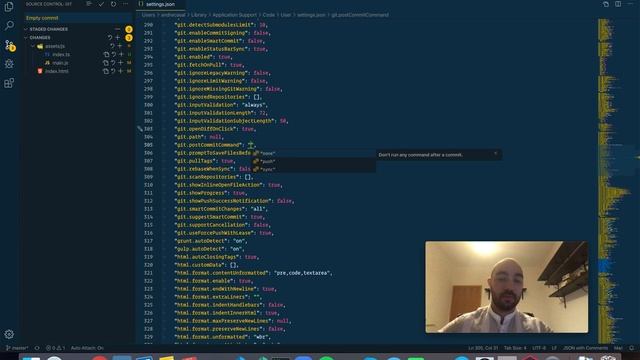Synchronize changes icon in status bar
640x360 pixels.
pos(37,348)
